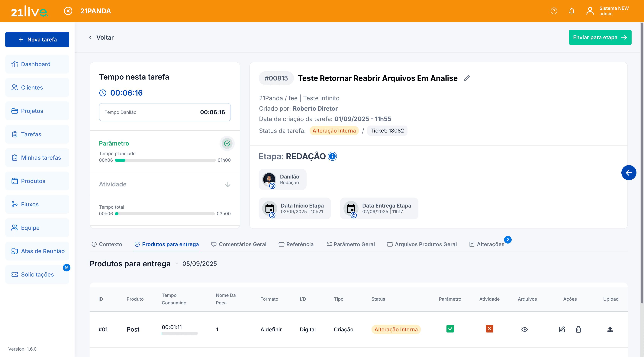The image size is (644, 357).
Task: Expand the Atividade section arrow
Action: [227, 185]
